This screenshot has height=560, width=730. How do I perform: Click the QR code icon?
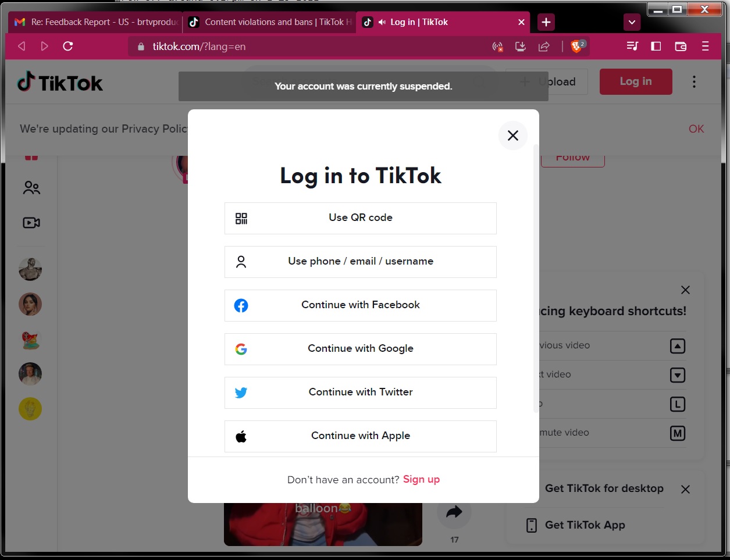click(x=241, y=218)
